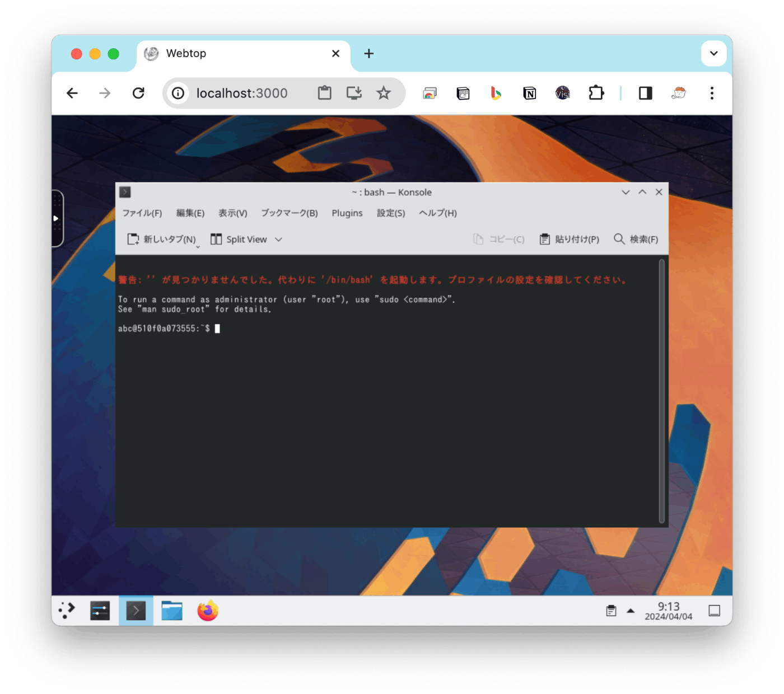This screenshot has width=784, height=694.
Task: Click the install app icon in address bar
Action: 354,93
